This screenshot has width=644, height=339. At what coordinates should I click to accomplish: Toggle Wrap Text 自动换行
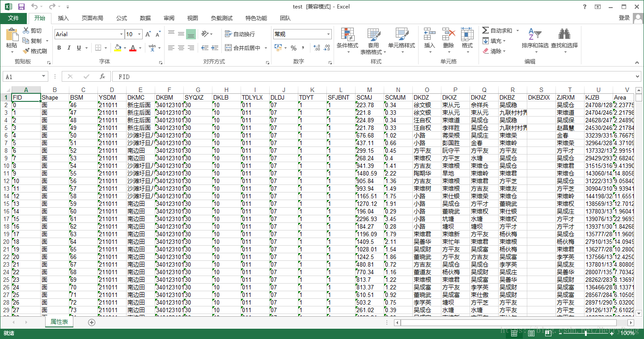240,34
